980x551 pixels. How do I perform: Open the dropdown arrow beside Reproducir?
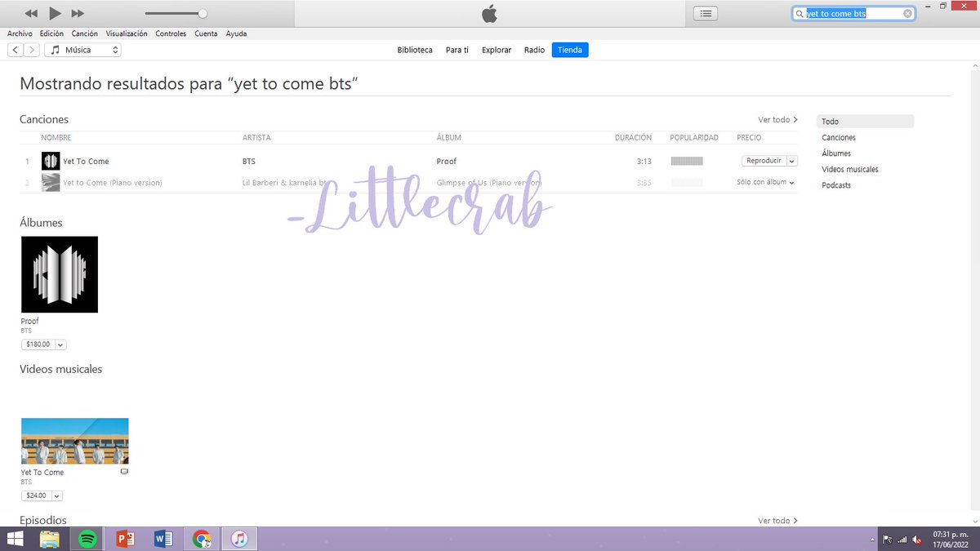coord(792,161)
